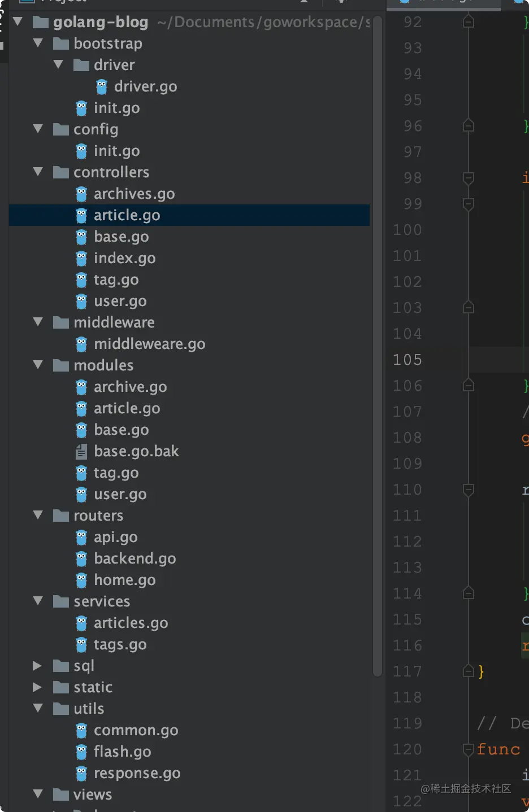Click the base.go.bak text file icon
The height and width of the screenshot is (812, 529).
pyautogui.click(x=81, y=451)
